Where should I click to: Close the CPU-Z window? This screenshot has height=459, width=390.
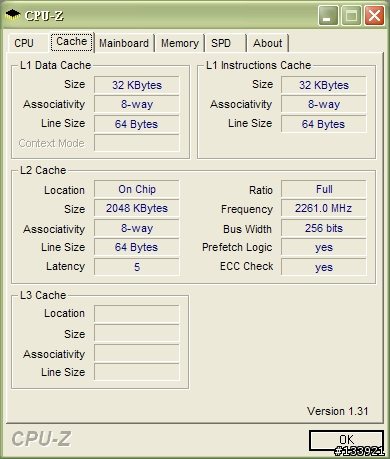[x=374, y=16]
